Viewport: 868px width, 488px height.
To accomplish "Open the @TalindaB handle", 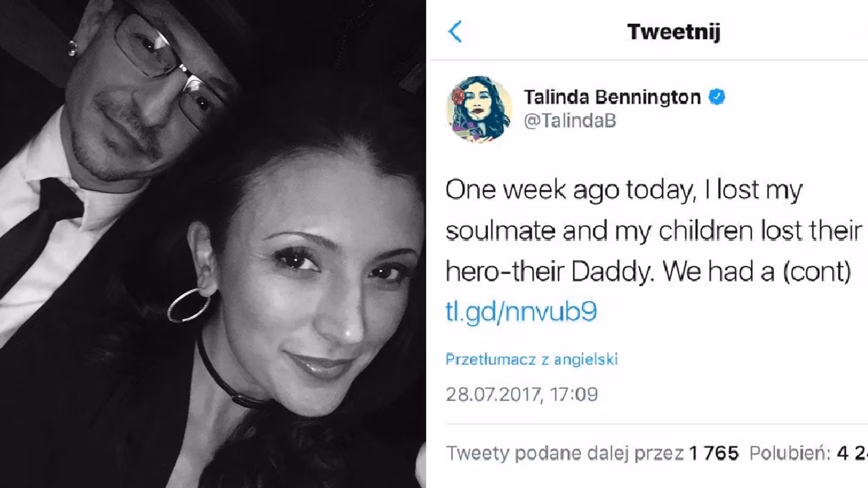I will (570, 121).
